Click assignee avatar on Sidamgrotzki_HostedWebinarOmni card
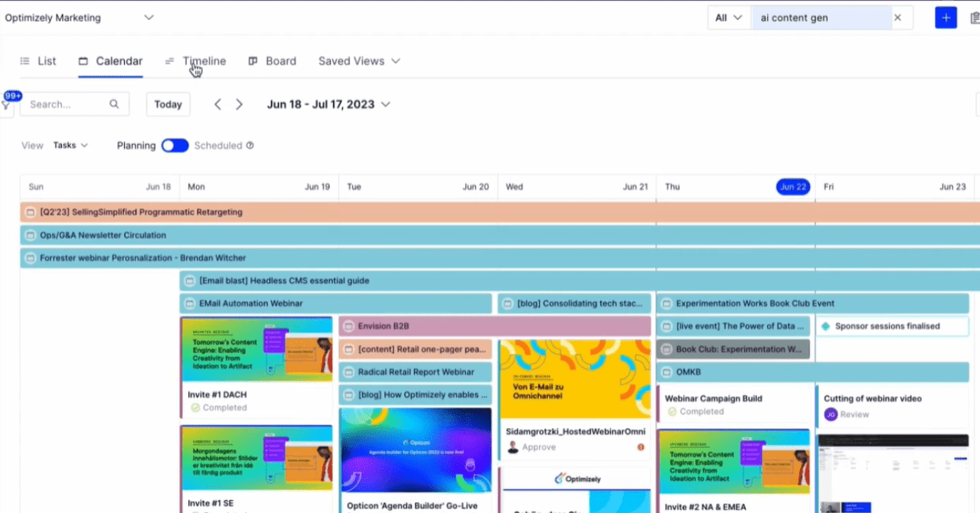The image size is (980, 513). [x=513, y=447]
